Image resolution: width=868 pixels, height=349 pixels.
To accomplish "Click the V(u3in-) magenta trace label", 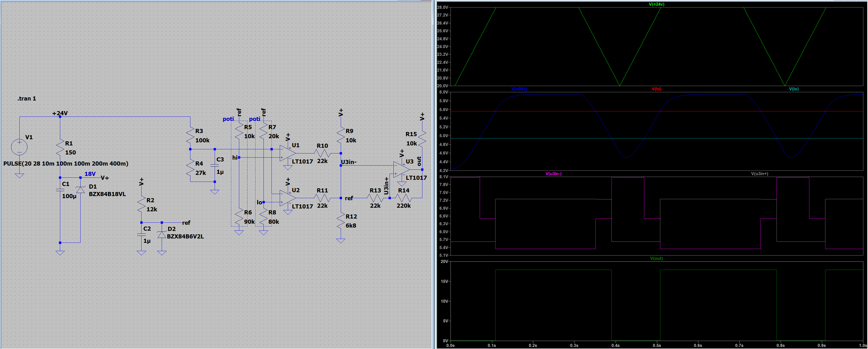I will pos(553,174).
